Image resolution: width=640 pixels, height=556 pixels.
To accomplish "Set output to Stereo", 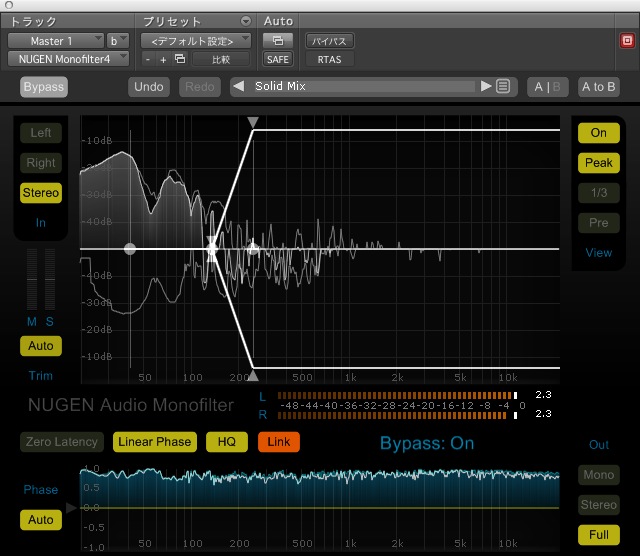I will [x=598, y=505].
